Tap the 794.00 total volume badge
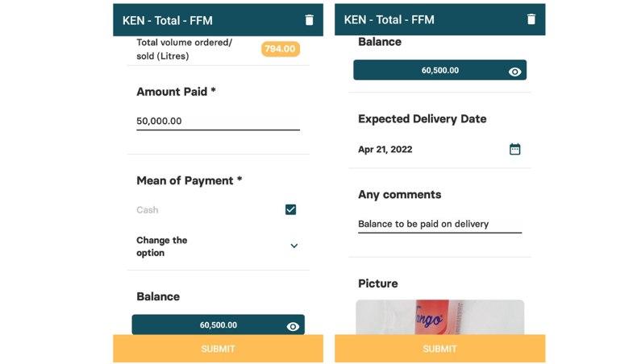 click(x=280, y=49)
